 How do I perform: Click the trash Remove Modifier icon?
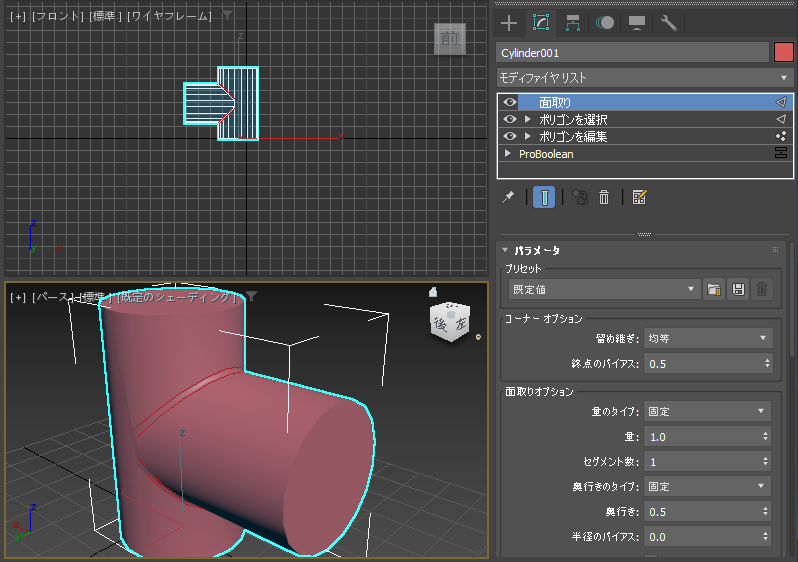[x=604, y=197]
